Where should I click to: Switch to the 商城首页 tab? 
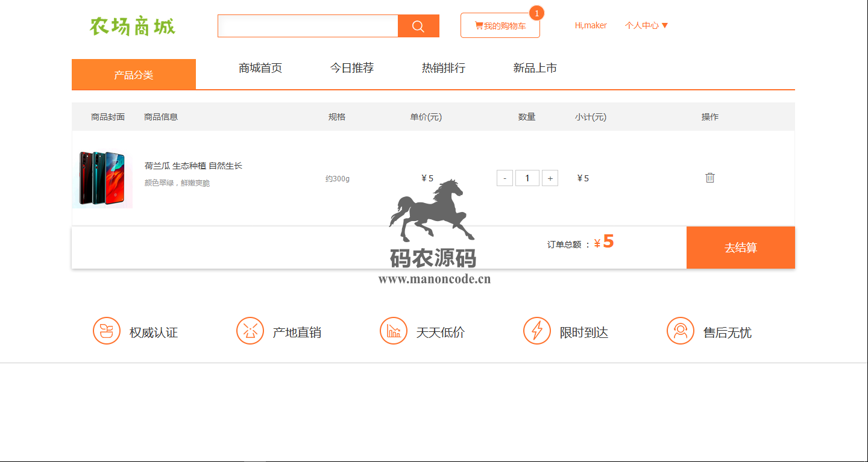pyautogui.click(x=259, y=68)
